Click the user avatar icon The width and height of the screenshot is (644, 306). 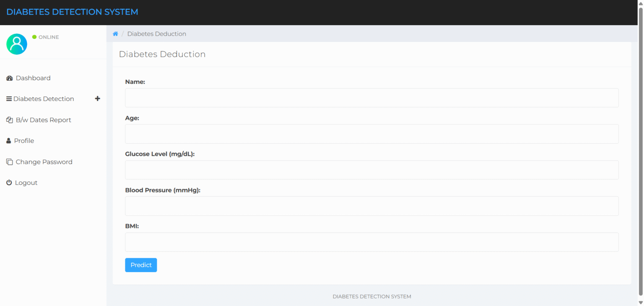[x=17, y=44]
